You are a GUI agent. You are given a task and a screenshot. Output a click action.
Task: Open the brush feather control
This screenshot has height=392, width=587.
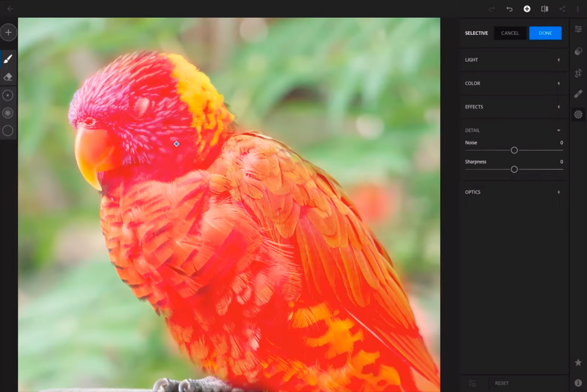(x=8, y=113)
